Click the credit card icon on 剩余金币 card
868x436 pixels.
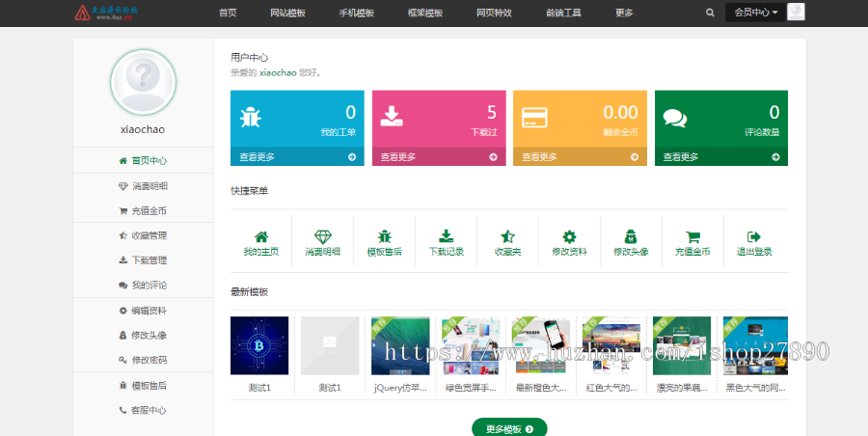[x=534, y=118]
